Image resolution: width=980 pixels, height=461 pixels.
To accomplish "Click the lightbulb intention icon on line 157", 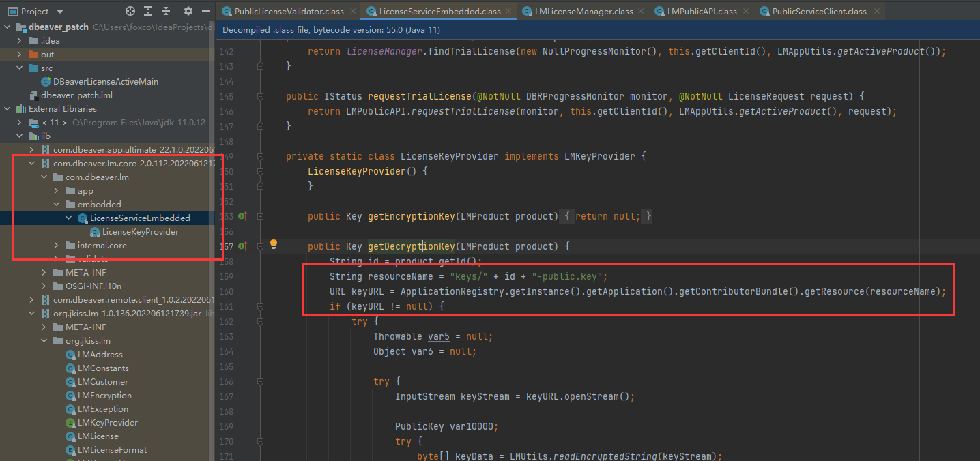I will [x=274, y=244].
